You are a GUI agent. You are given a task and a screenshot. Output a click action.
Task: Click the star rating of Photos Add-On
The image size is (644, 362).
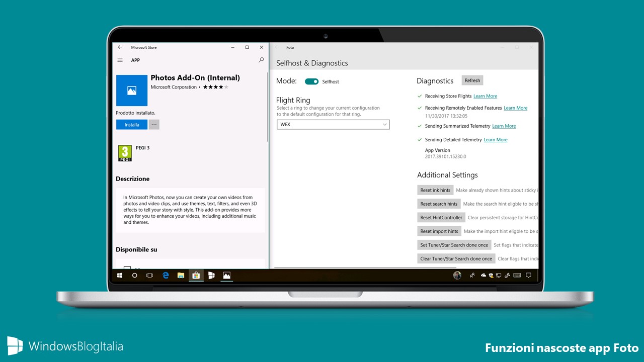pyautogui.click(x=216, y=87)
